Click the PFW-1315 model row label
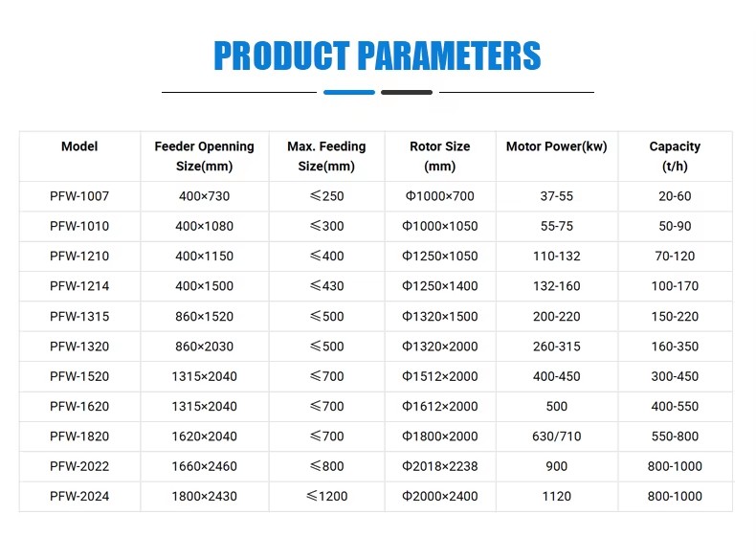The height and width of the screenshot is (559, 756). click(79, 317)
